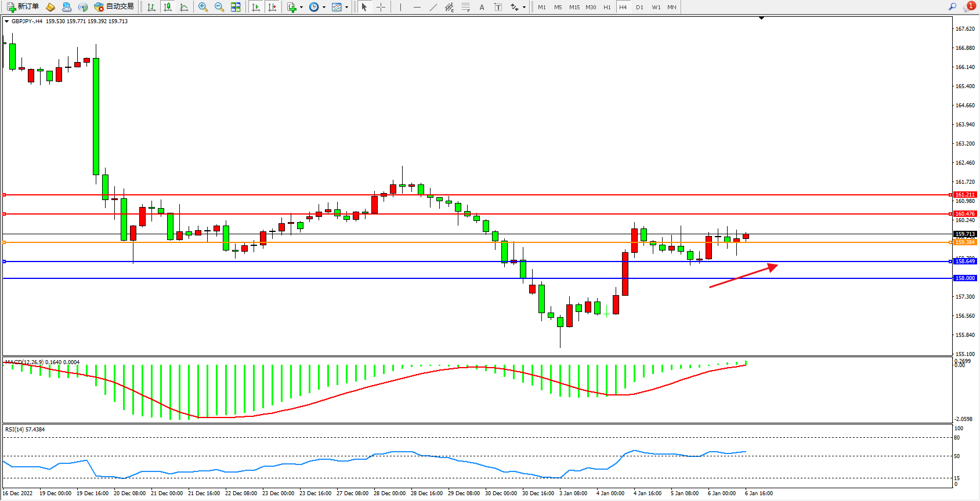This screenshot has width=980, height=501.
Task: Click the New Order (新订单) button
Action: click(23, 7)
